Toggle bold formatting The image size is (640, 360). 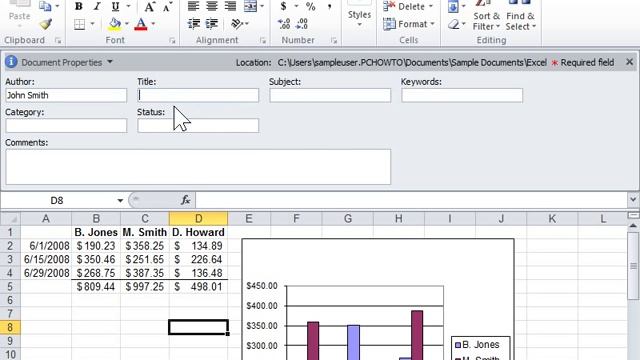point(79,6)
